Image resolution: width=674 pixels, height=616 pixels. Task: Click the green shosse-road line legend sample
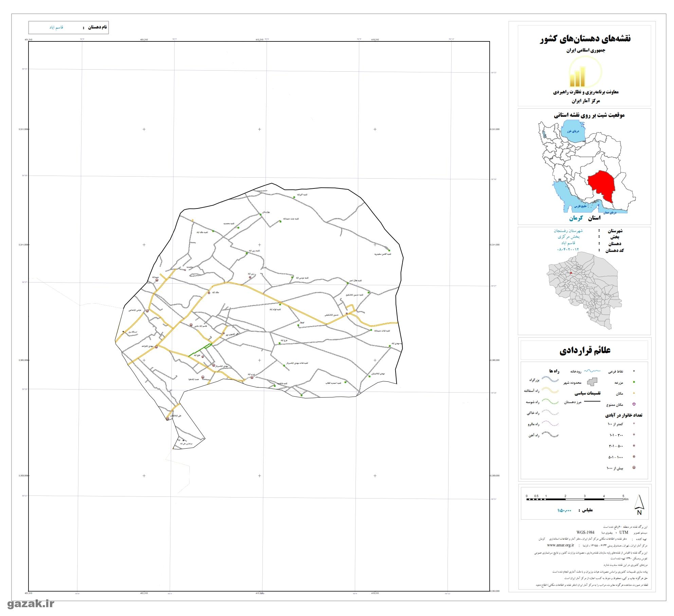pyautogui.click(x=550, y=402)
